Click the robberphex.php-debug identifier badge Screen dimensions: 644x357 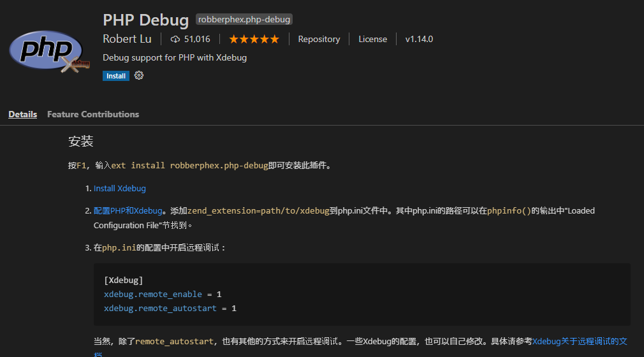point(244,19)
